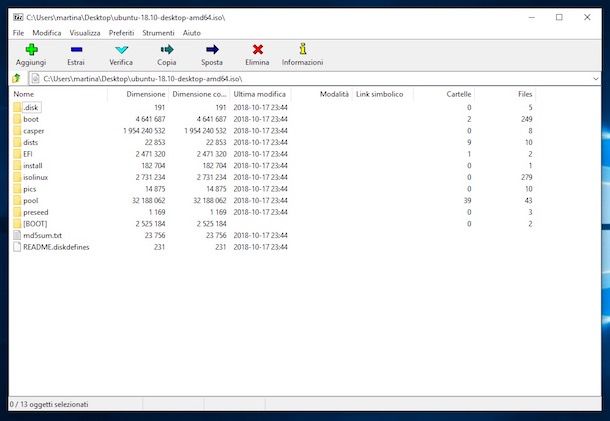610x421 pixels.
Task: Select the casper folder icon
Action: point(17,131)
